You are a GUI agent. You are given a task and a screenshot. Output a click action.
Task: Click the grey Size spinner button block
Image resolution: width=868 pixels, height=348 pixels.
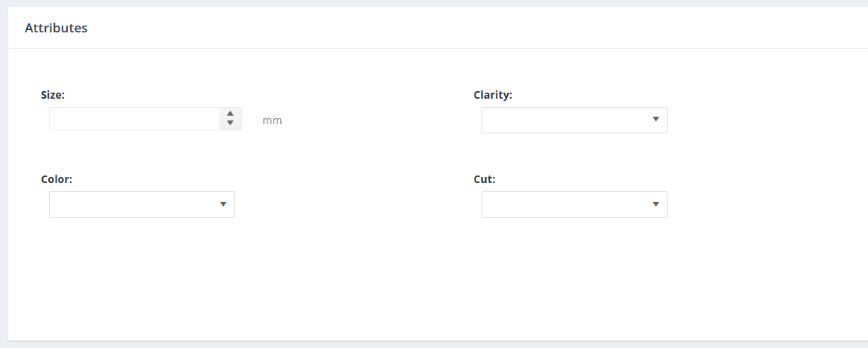click(x=231, y=118)
